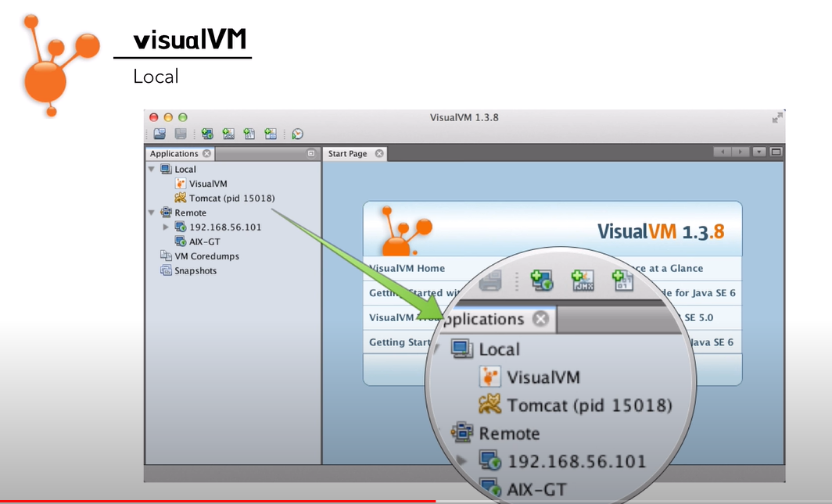The height and width of the screenshot is (504, 832).
Task: Minimize the Applications panel with its corner button
Action: 311,153
